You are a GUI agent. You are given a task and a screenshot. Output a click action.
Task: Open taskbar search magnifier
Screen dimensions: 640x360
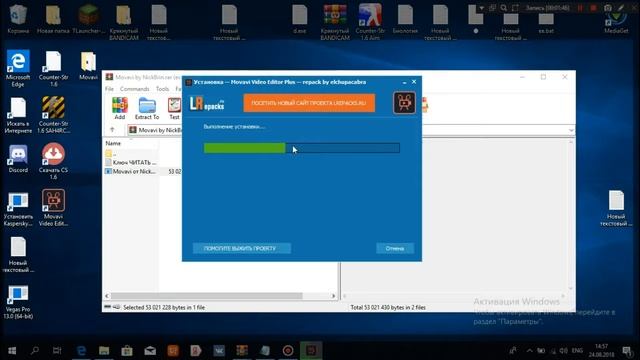tap(35, 350)
